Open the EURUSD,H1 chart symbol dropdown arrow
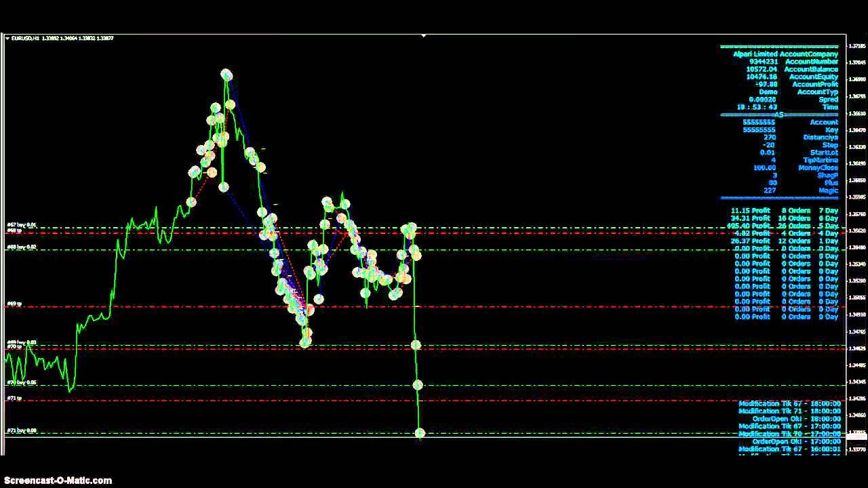Screen dimensions: 868x488 click(7, 39)
